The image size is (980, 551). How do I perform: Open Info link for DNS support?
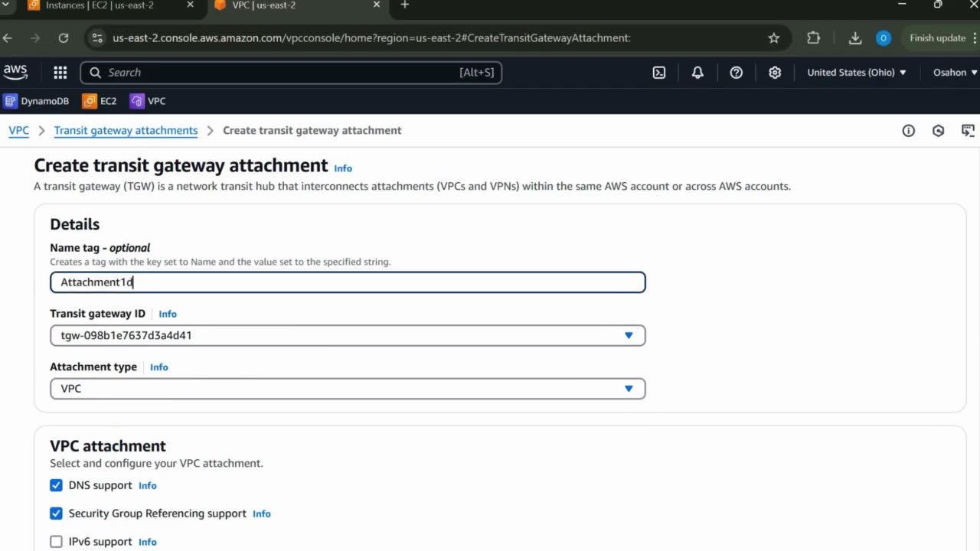(x=147, y=486)
